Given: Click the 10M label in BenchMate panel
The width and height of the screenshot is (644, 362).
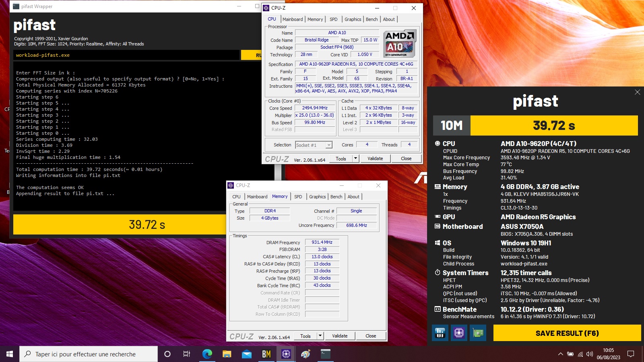Looking at the screenshot, I should click(x=452, y=125).
